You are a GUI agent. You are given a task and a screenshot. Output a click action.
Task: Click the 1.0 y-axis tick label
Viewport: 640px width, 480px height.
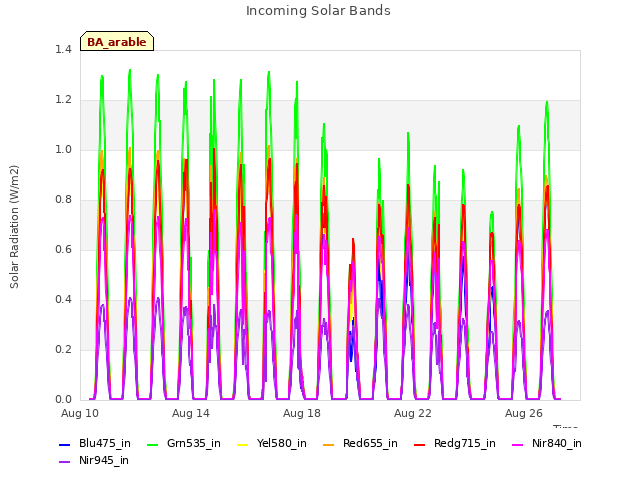(63, 150)
